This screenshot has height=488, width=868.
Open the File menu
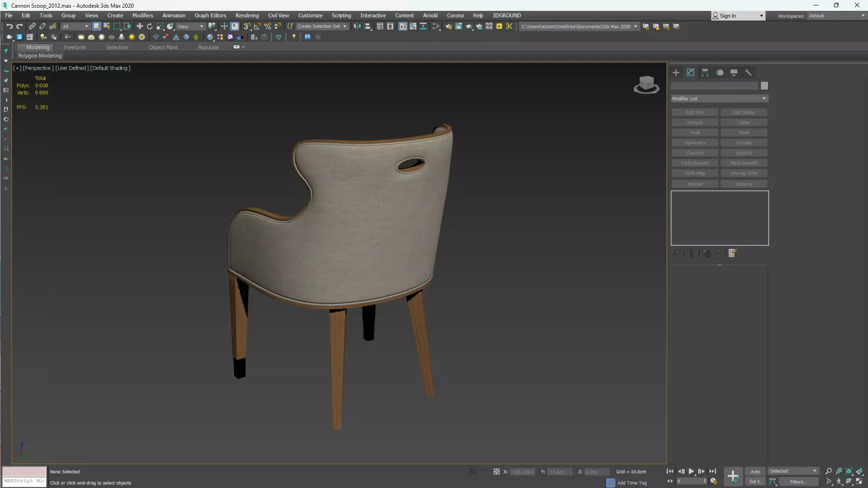pos(9,15)
